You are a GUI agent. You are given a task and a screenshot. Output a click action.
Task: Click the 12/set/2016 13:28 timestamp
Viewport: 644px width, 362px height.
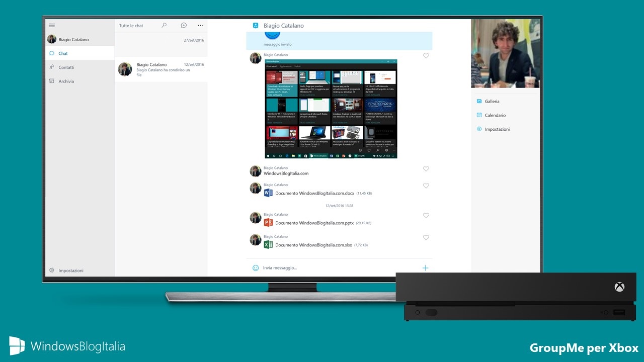click(x=340, y=206)
